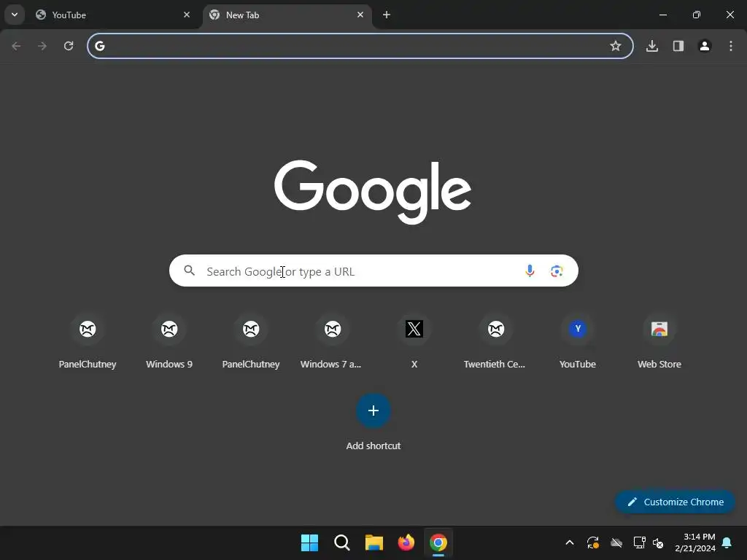Open the Twentieth Ce... shortcut
The width and height of the screenshot is (747, 560).
495,342
